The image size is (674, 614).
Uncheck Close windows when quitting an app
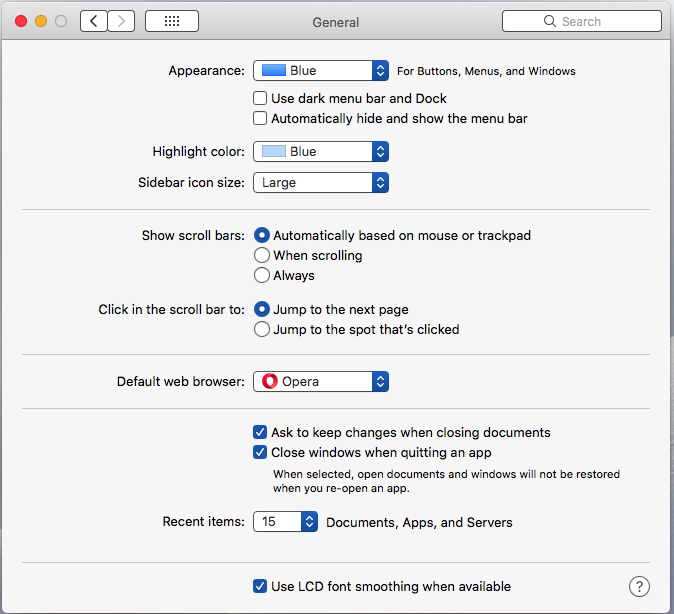click(261, 452)
